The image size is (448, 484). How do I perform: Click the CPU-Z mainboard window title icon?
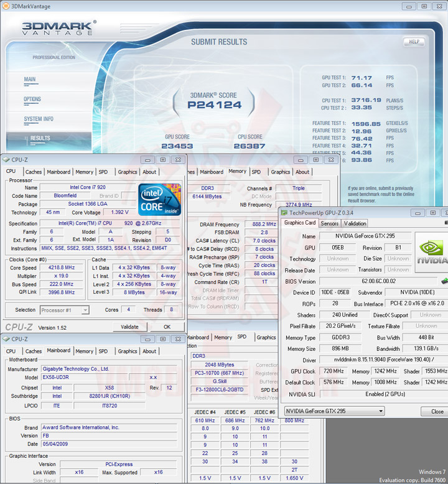6,339
